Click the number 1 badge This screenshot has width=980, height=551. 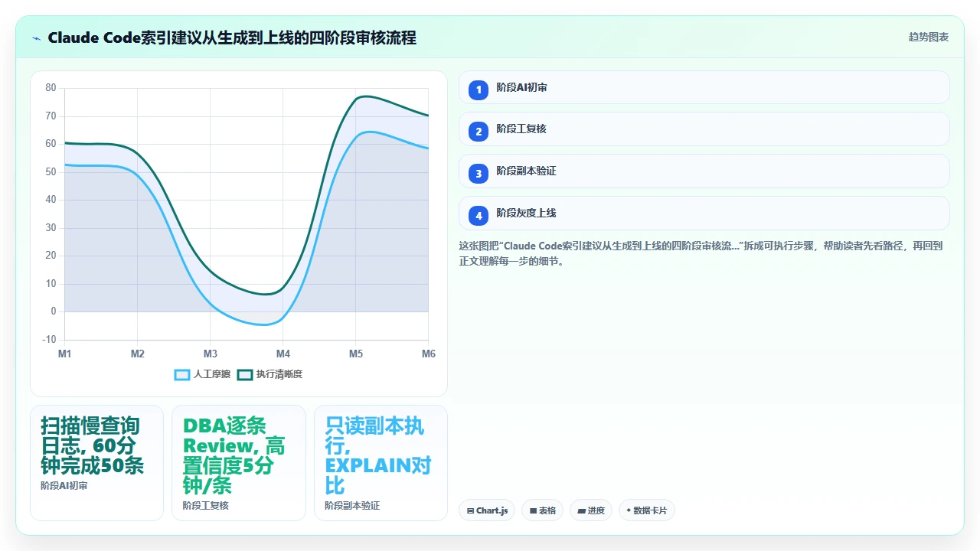(x=479, y=90)
